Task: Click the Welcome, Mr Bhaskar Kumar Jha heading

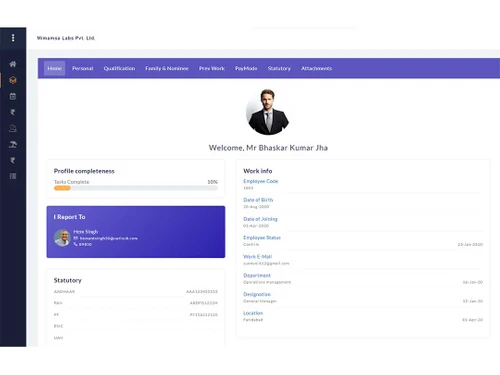Action: pyautogui.click(x=268, y=148)
